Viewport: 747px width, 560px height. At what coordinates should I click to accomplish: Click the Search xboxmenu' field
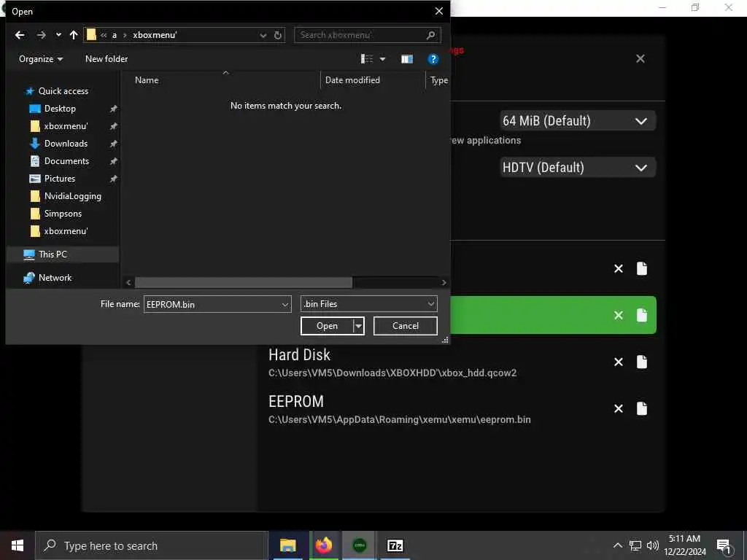click(x=368, y=35)
